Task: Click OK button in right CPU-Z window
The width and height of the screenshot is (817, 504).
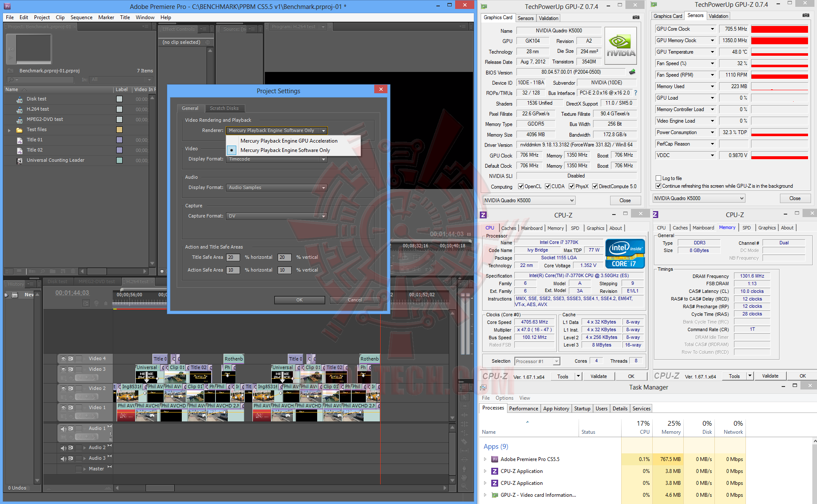Action: tap(803, 376)
